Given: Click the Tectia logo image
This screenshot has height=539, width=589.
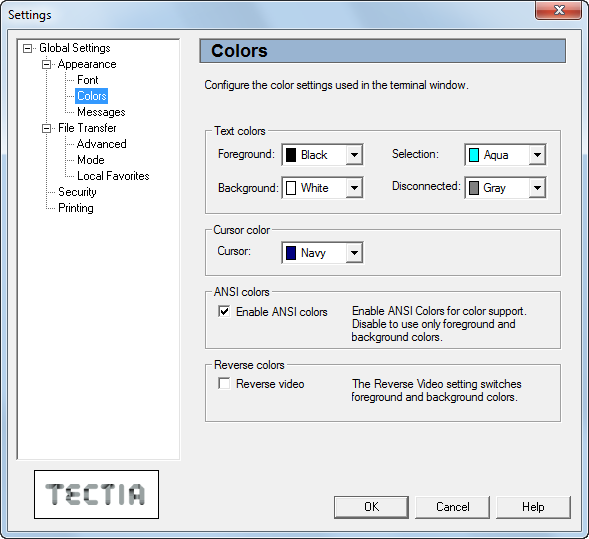Looking at the screenshot, I should pyautogui.click(x=97, y=494).
